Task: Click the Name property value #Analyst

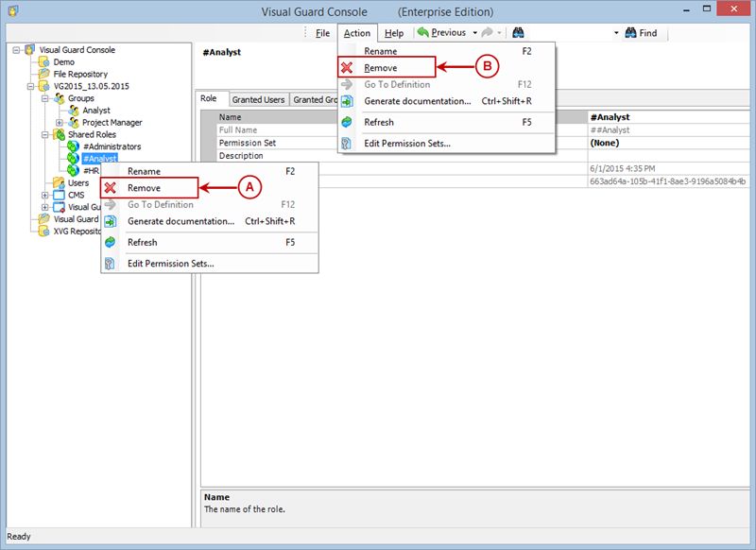Action: tap(610, 117)
